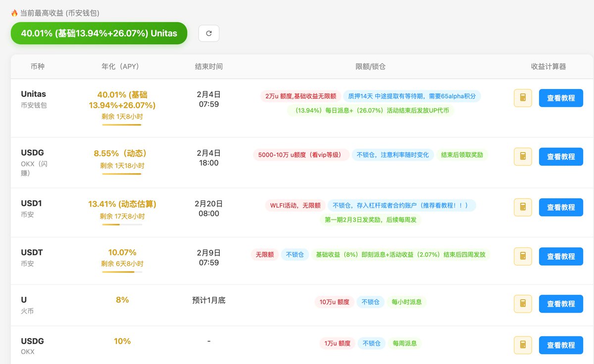
Task: Click the 预计1月底 end time
Action: click(209, 300)
